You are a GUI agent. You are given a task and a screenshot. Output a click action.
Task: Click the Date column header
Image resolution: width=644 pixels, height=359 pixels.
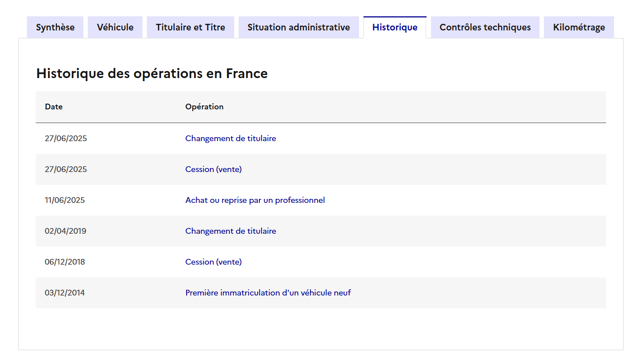pos(54,107)
